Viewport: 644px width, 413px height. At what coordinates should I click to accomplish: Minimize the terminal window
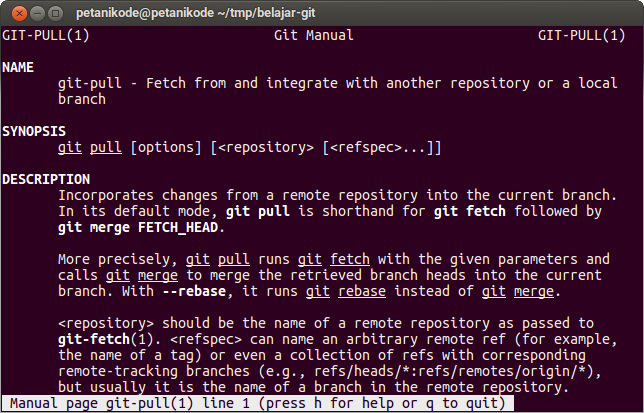pos(31,11)
